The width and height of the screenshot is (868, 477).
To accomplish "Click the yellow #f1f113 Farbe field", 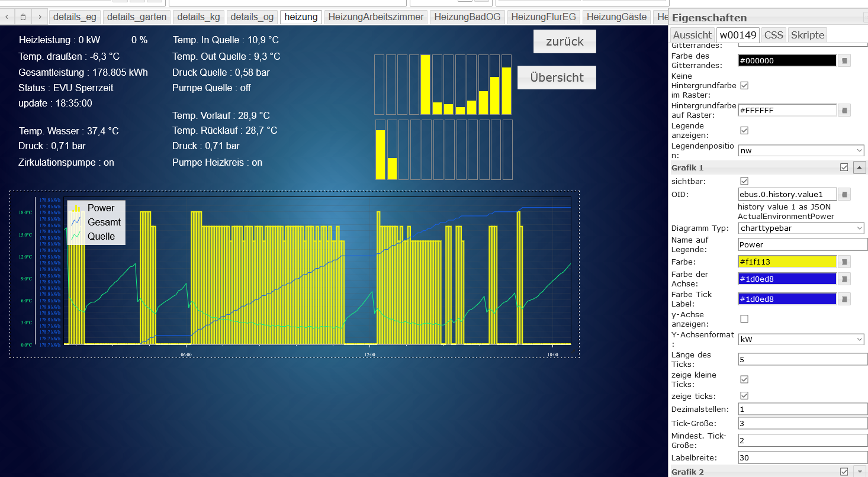I will [787, 262].
